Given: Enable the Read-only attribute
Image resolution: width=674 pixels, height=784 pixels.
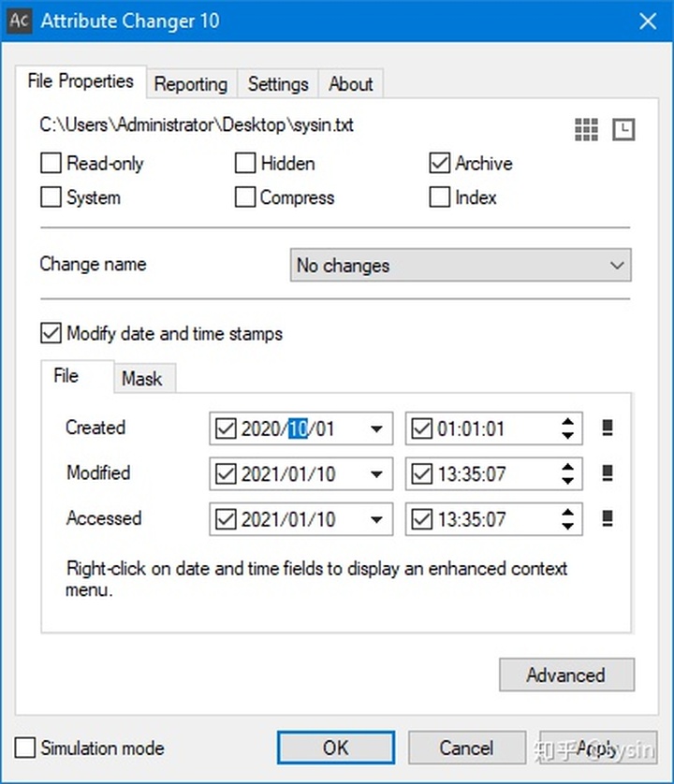Looking at the screenshot, I should click(51, 163).
